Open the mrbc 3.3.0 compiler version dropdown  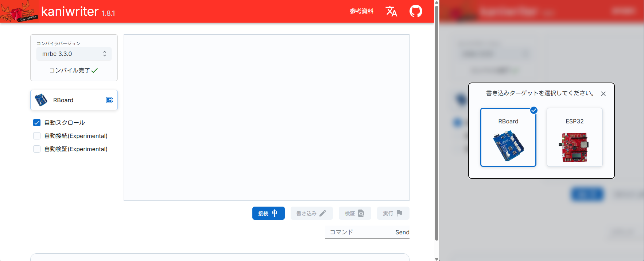[x=74, y=54]
